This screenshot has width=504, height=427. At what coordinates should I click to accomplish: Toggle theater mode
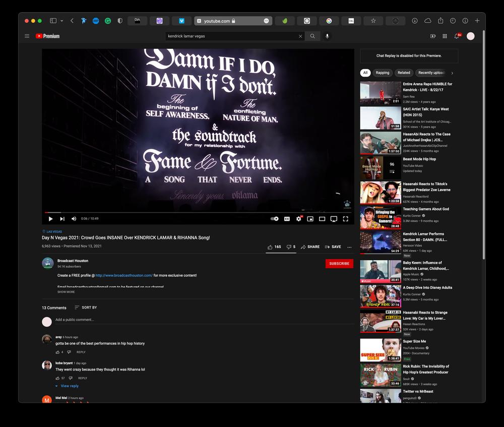click(x=322, y=219)
